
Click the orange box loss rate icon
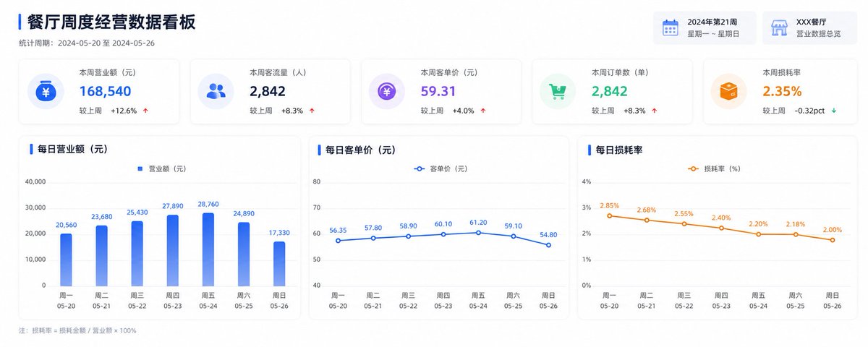click(728, 91)
